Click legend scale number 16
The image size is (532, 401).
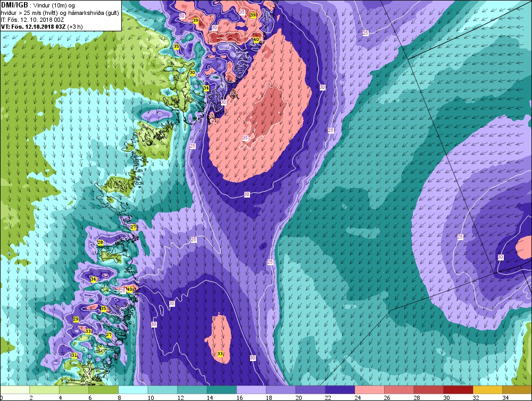tap(239, 398)
